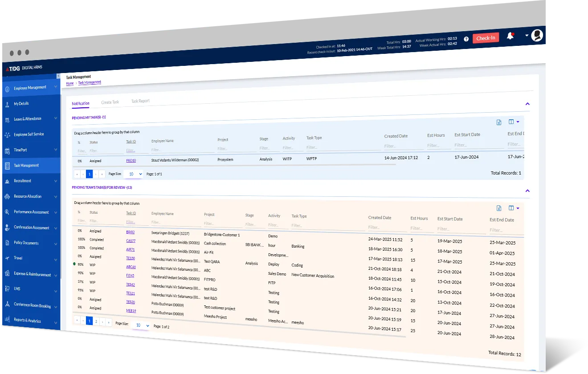Click date '24-Mar-2025 11:52'

(x=385, y=240)
